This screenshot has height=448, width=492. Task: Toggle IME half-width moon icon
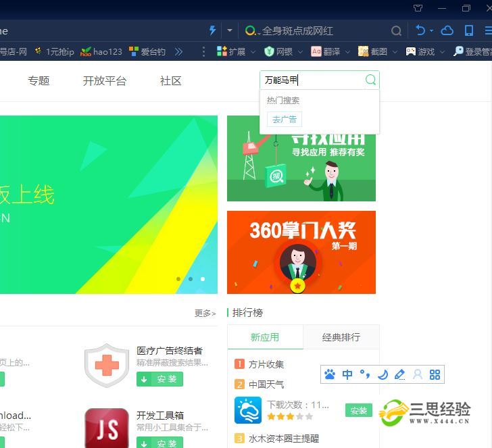point(383,374)
